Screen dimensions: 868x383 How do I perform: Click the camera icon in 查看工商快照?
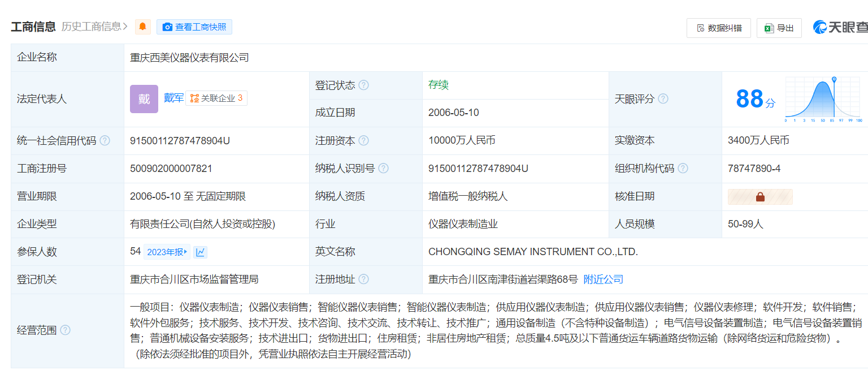tap(167, 27)
